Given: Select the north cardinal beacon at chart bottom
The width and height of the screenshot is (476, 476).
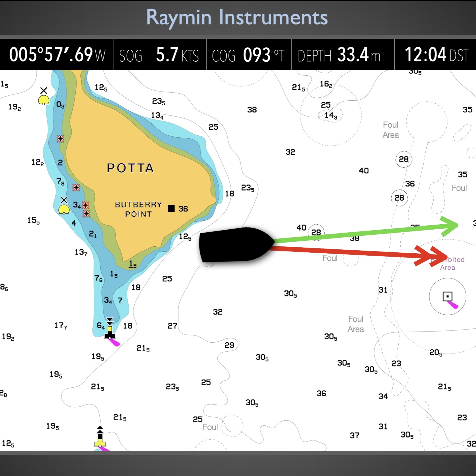Looking at the screenshot, I should 100,437.
